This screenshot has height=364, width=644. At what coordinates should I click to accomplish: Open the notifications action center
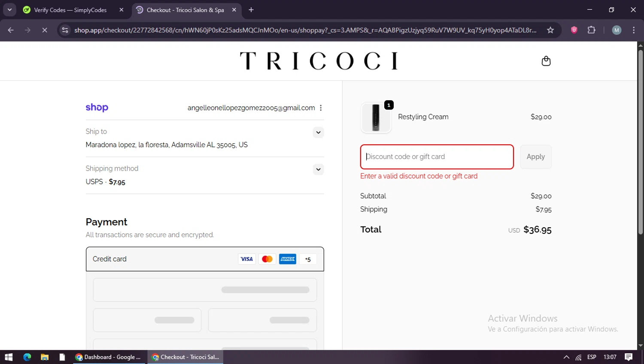[x=629, y=357]
